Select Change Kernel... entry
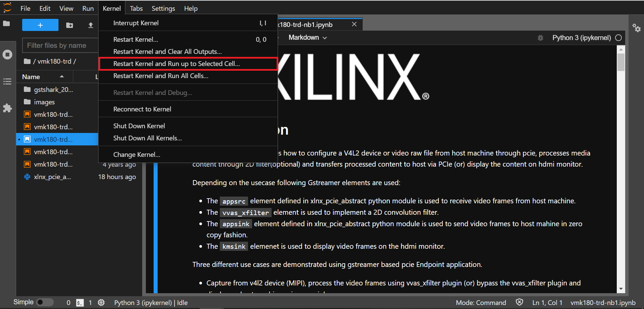The image size is (644, 309). click(188, 154)
